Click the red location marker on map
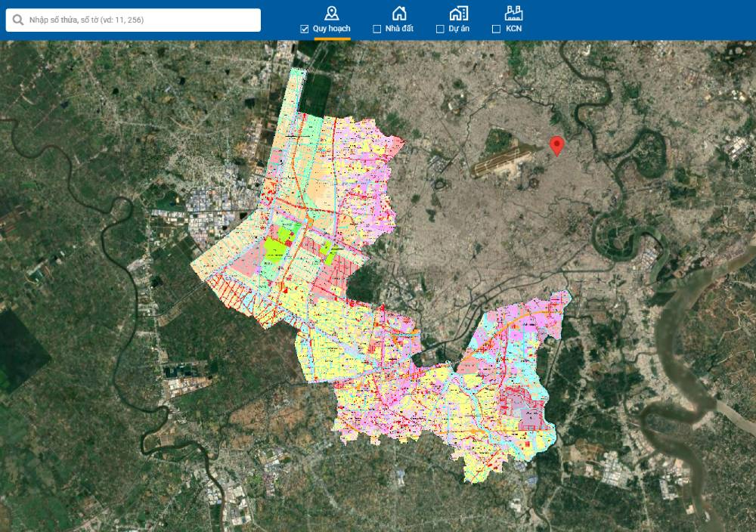This screenshot has height=532, width=756. pyautogui.click(x=557, y=146)
